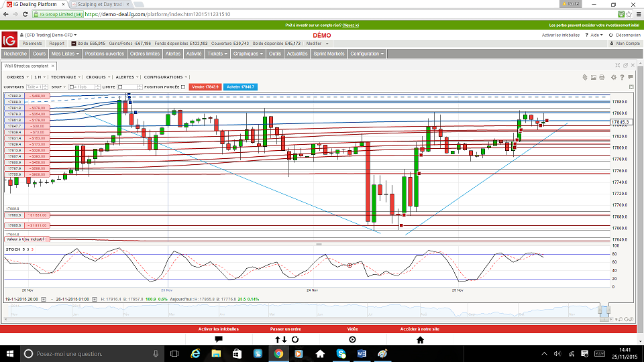Open the Paiements link
The image size is (644, 362).
point(32,44)
